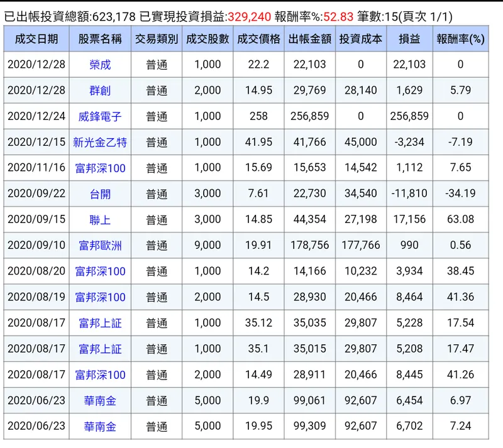Click the 成交價格 column header
Screen dimensions: 503x448
pos(258,39)
